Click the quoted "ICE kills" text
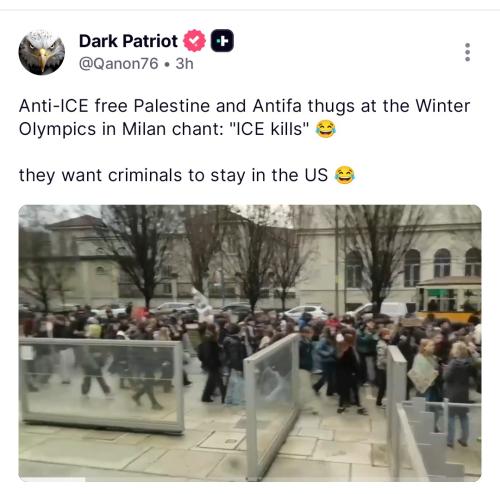Screen dimensions: 500x494 click(x=268, y=129)
